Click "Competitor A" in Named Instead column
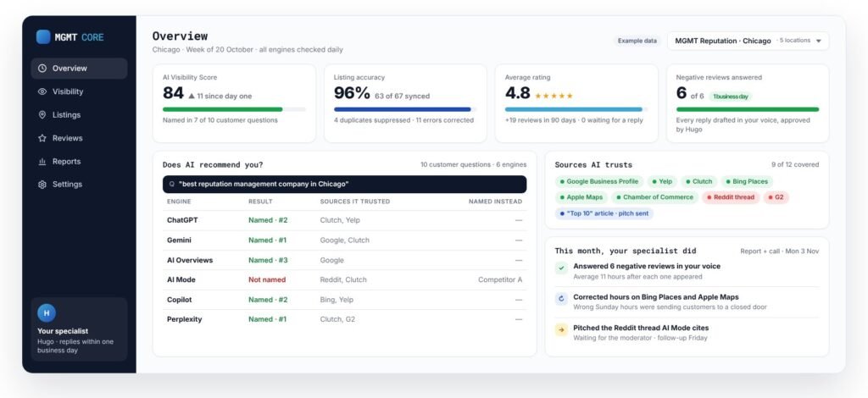The height and width of the screenshot is (398, 868). [x=500, y=279]
